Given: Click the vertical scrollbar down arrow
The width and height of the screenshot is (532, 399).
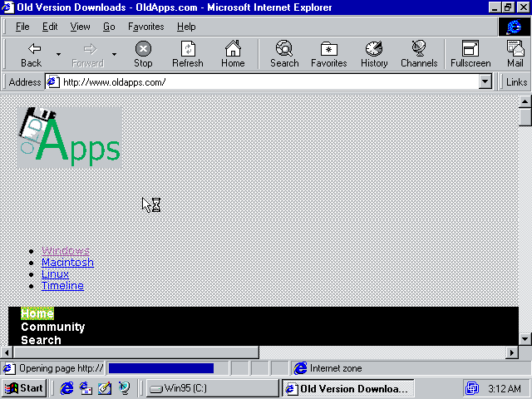Looking at the screenshot, I should [x=525, y=339].
